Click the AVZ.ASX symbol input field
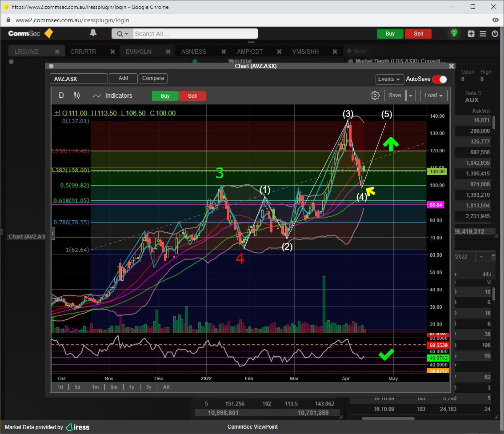The height and width of the screenshot is (434, 504). [79, 79]
